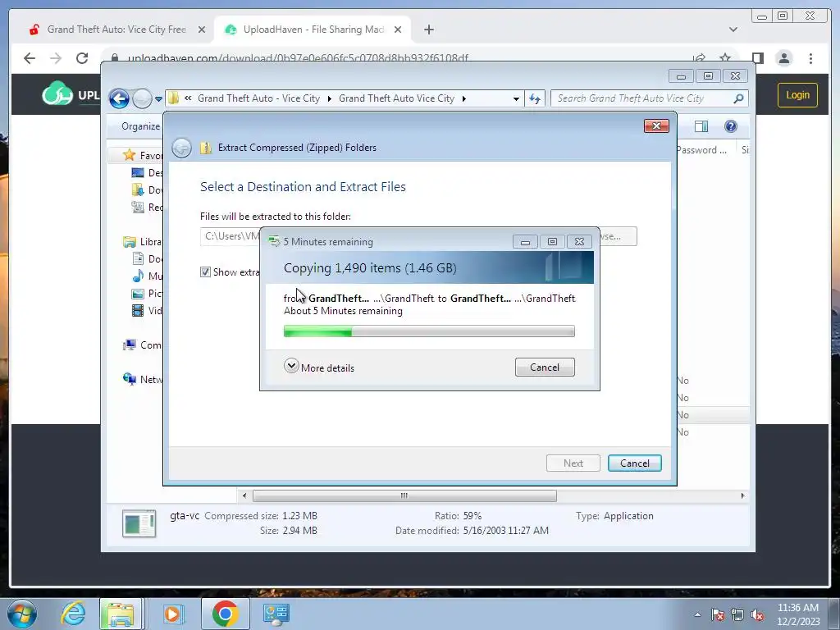Select Libraries in navigation pane
This screenshot has width=840, height=630.
coord(143,242)
